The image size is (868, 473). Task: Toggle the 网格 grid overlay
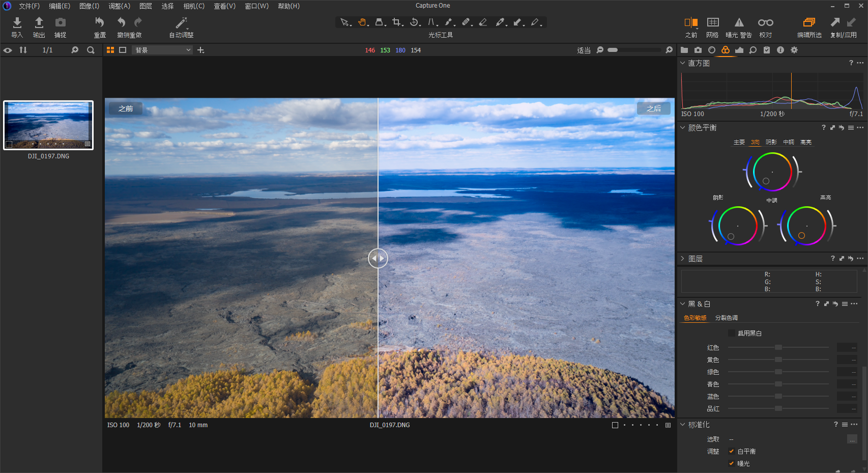tap(713, 22)
